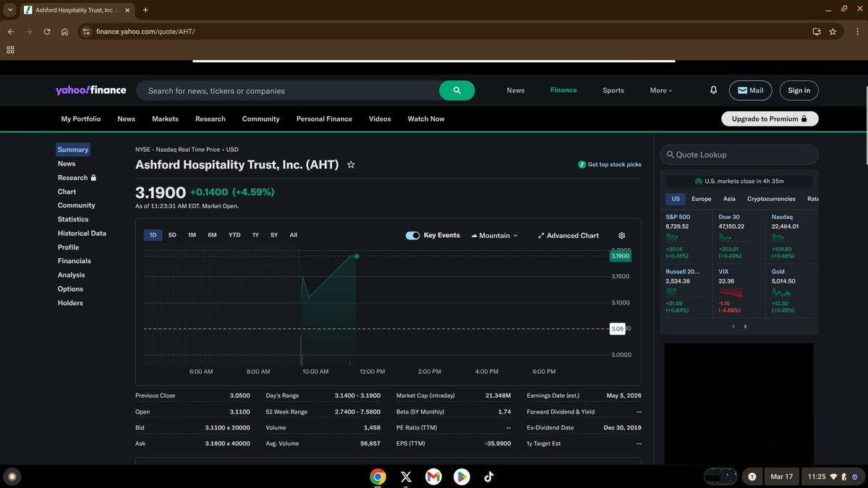This screenshot has height=488, width=868.
Task: Click the browser back arrow
Action: (x=11, y=32)
